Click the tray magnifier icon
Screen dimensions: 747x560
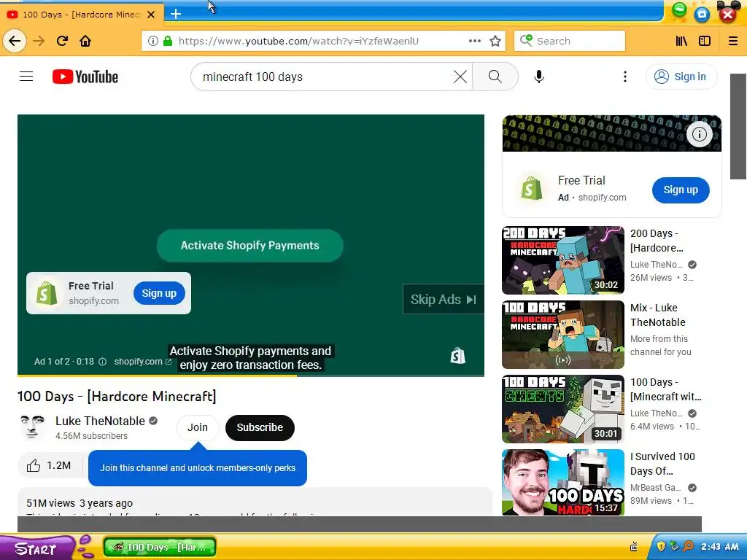click(x=688, y=546)
